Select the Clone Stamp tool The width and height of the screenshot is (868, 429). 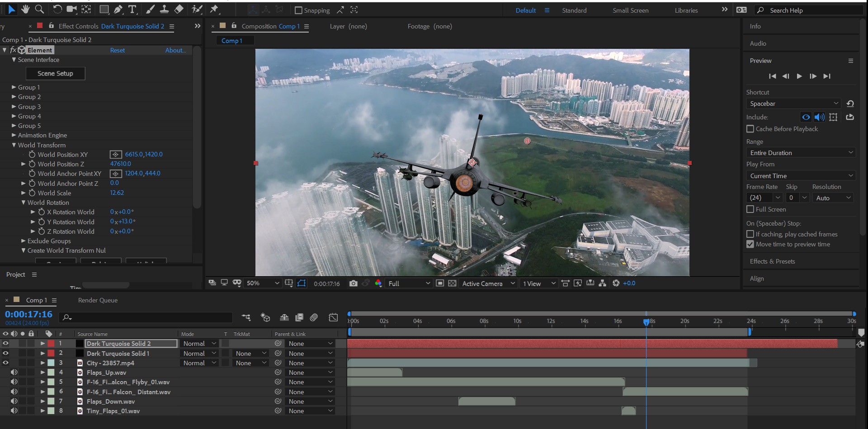[165, 9]
